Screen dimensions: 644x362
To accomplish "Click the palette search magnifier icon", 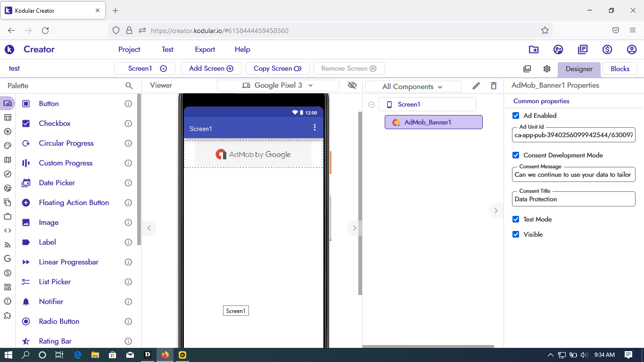I will pyautogui.click(x=129, y=86).
